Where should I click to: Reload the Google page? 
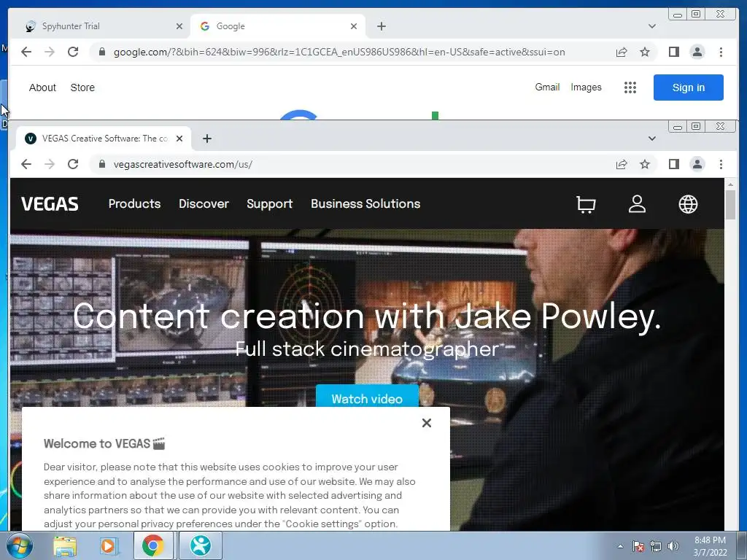pyautogui.click(x=73, y=52)
